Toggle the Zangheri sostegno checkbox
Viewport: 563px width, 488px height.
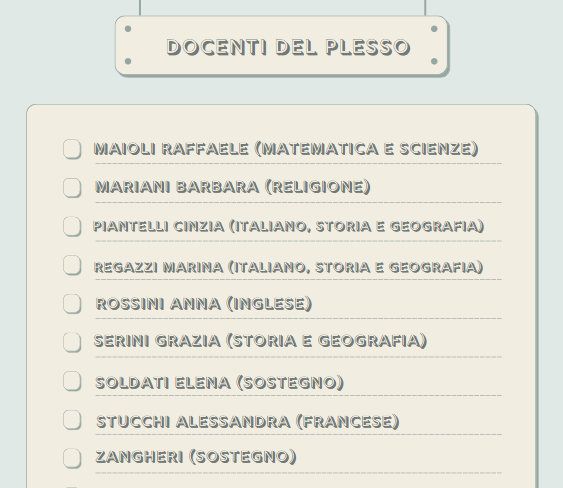72,458
